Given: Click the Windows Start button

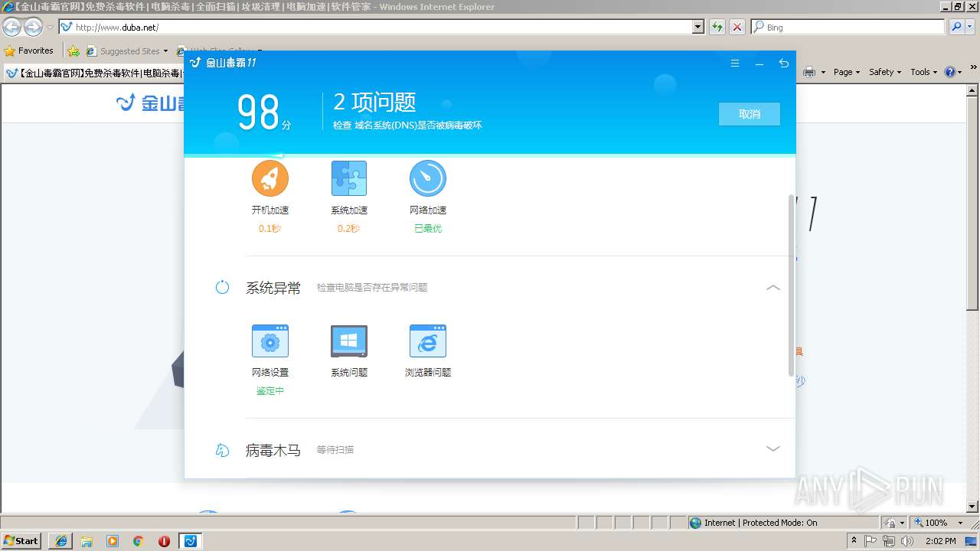Looking at the screenshot, I should pyautogui.click(x=21, y=541).
